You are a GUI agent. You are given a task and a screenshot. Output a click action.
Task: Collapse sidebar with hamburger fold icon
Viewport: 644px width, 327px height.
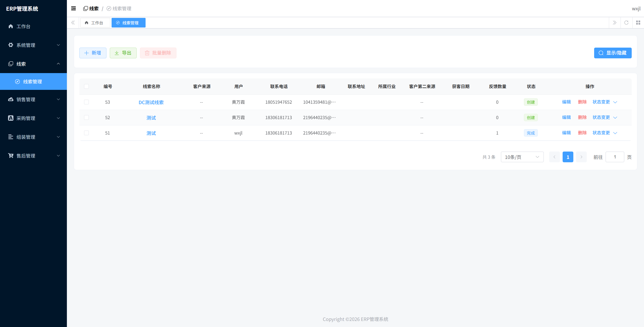[74, 8]
